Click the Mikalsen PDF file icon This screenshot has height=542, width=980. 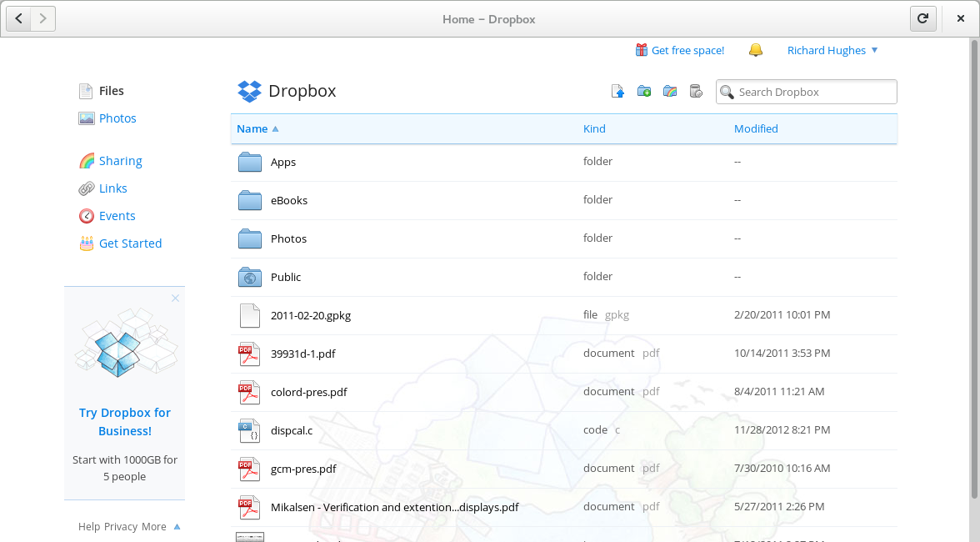click(x=248, y=507)
